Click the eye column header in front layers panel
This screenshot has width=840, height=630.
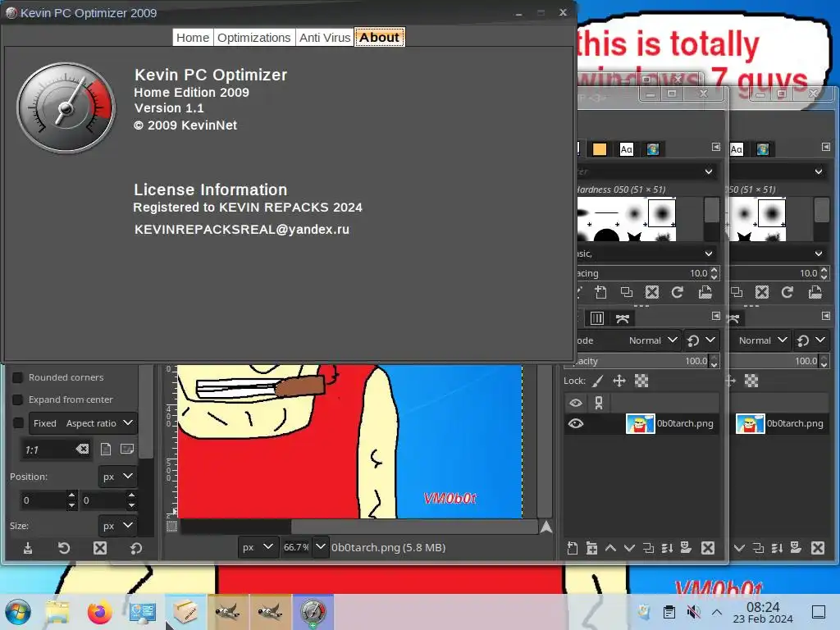point(575,403)
